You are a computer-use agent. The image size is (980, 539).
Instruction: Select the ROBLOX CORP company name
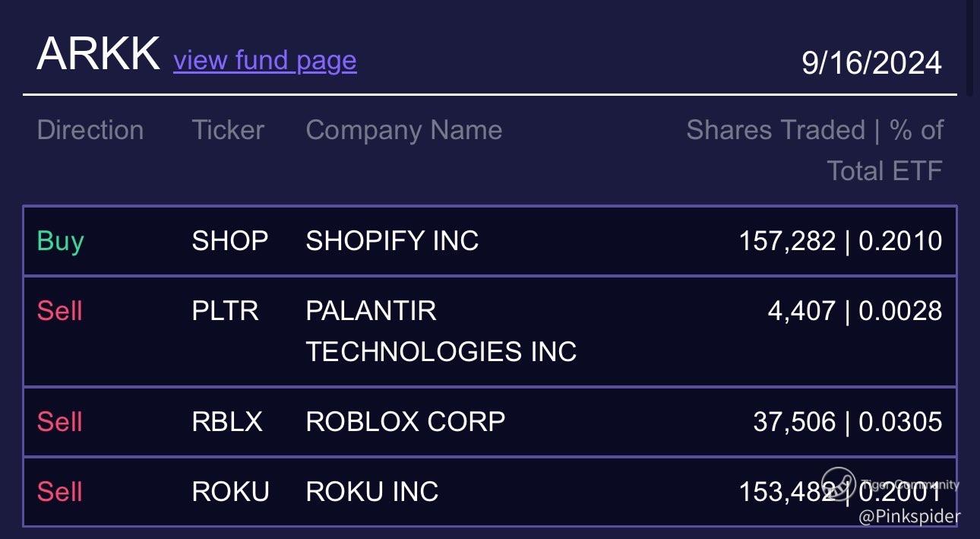point(405,422)
